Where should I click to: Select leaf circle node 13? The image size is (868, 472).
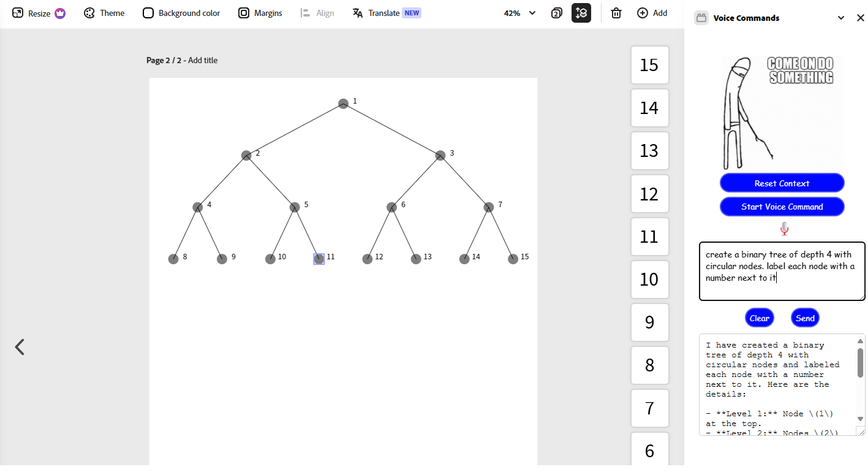[416, 259]
